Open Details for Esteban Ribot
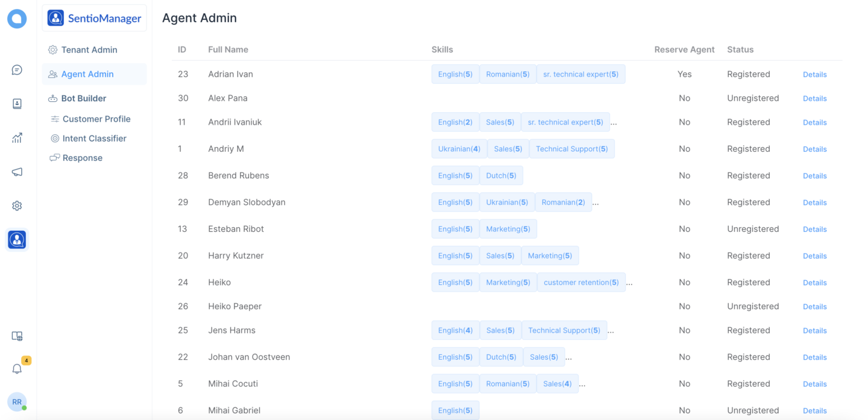 coord(814,229)
